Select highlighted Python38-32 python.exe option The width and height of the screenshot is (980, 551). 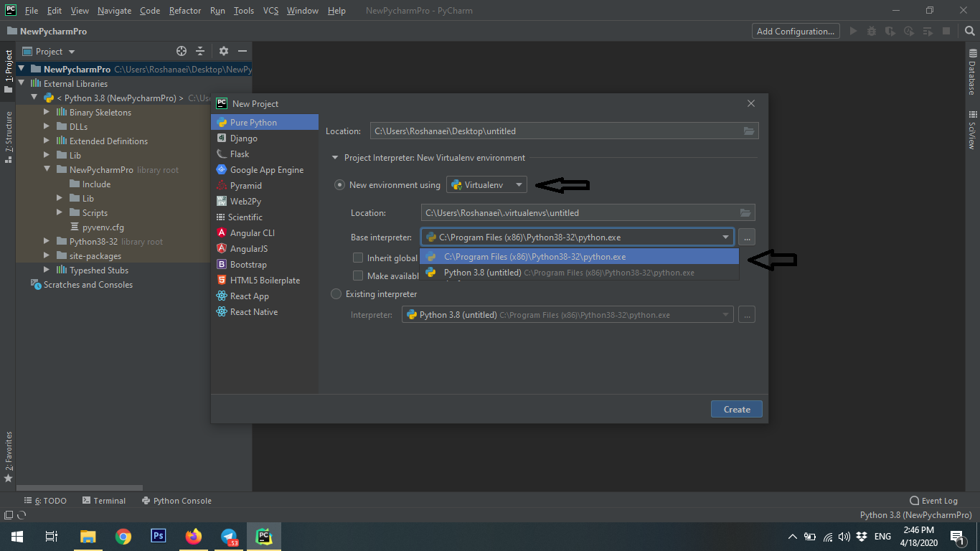[x=579, y=257]
